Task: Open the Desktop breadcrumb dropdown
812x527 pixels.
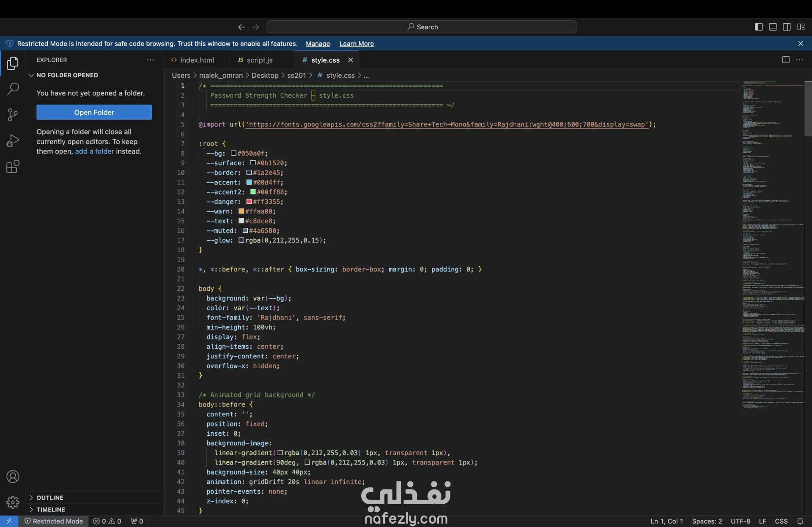Action: click(x=265, y=75)
